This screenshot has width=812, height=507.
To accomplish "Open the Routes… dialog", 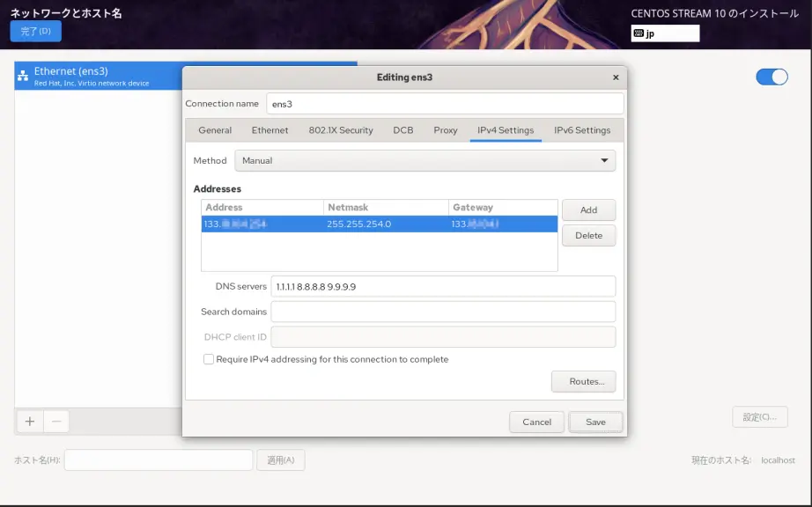I will pyautogui.click(x=584, y=382).
